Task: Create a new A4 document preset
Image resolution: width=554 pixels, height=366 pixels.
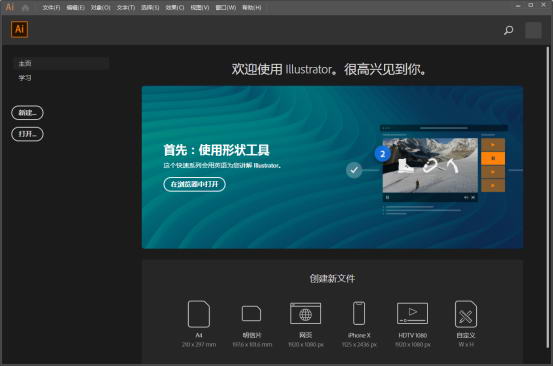Action: point(199,314)
